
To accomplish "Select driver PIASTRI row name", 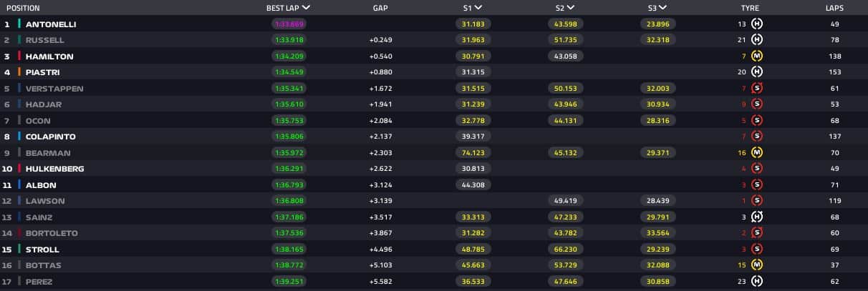I will point(44,72).
